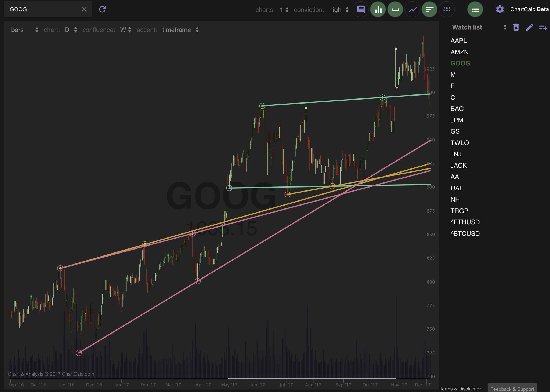550x392 pixels.
Task: Delete the watch list with trash icon
Action: (516, 27)
